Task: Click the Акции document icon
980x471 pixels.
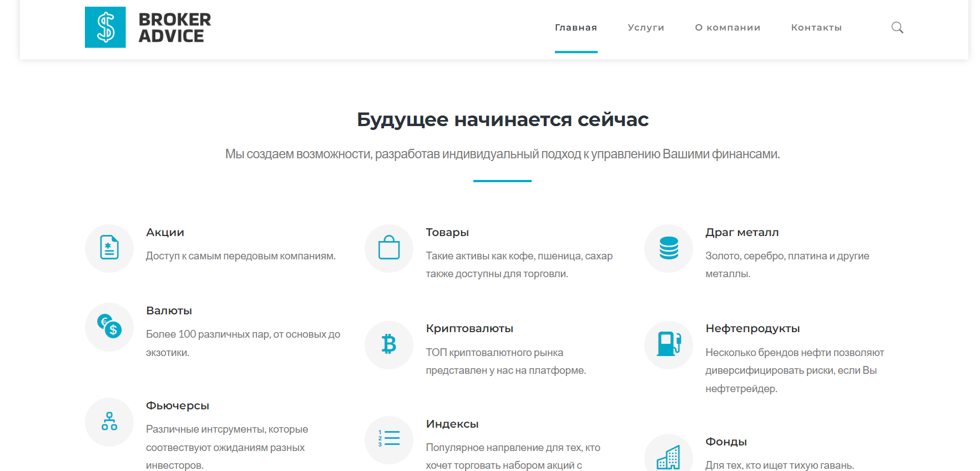Action: 109,248
